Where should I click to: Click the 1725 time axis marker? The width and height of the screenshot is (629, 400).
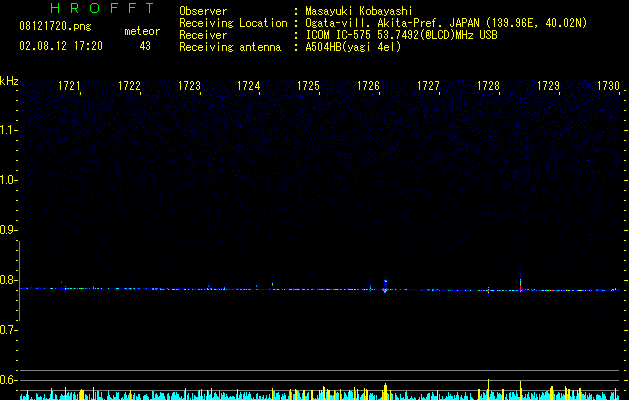pyautogui.click(x=308, y=86)
